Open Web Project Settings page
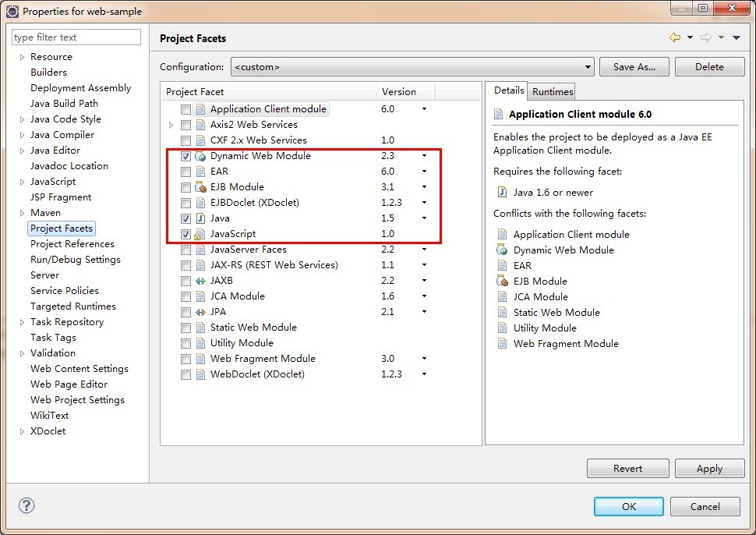This screenshot has height=535, width=756. (x=77, y=400)
